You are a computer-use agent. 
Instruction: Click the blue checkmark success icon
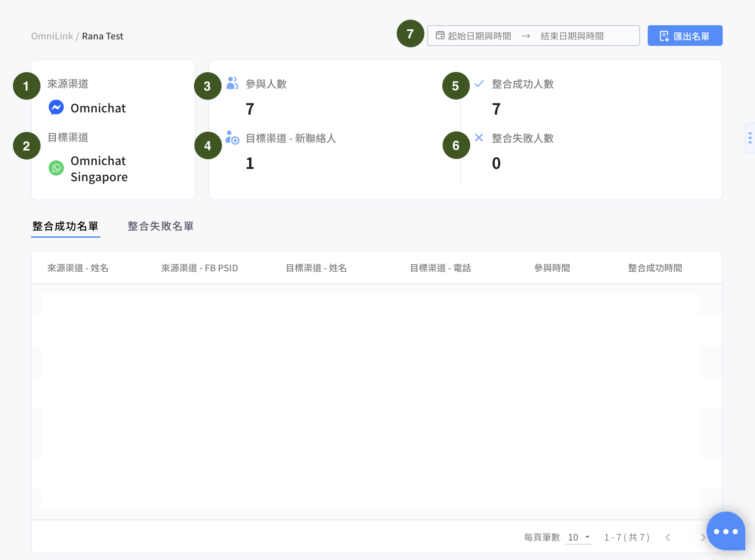pos(479,83)
